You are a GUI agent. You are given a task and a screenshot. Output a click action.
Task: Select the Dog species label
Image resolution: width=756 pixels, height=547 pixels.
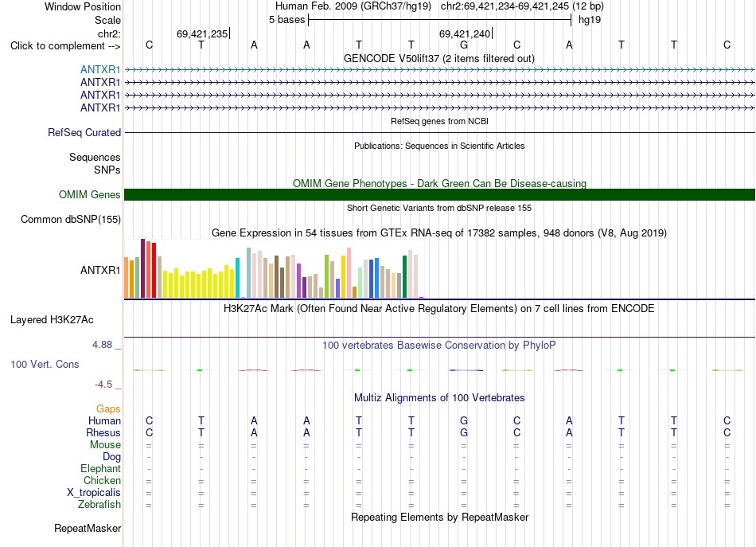pos(111,457)
